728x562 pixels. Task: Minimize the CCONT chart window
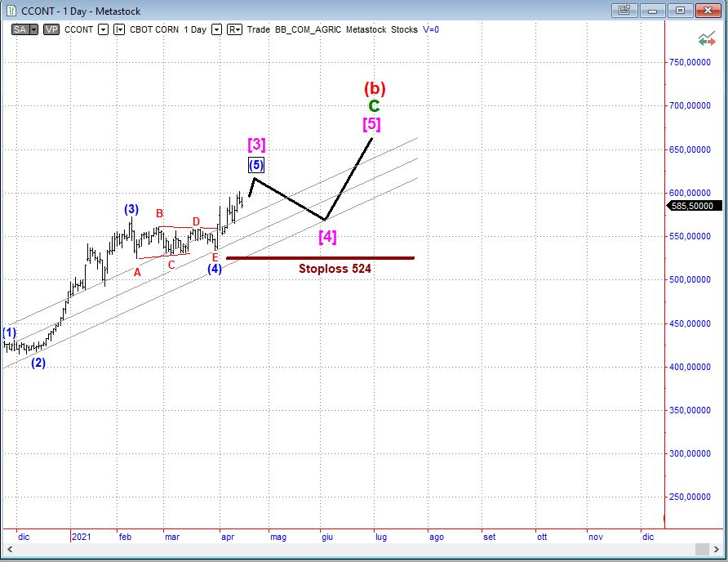(652, 11)
